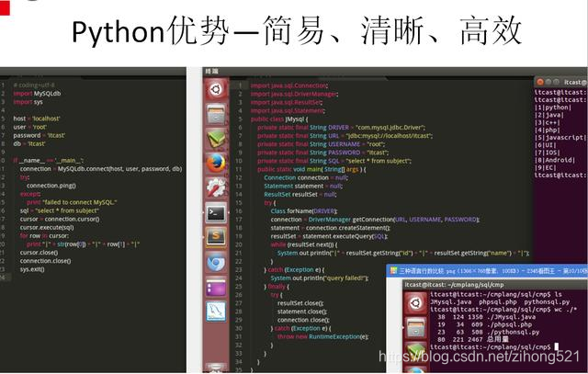588x374 pixels.
Task: Click the 'throw new RuntimeException' line
Action: 322,336
